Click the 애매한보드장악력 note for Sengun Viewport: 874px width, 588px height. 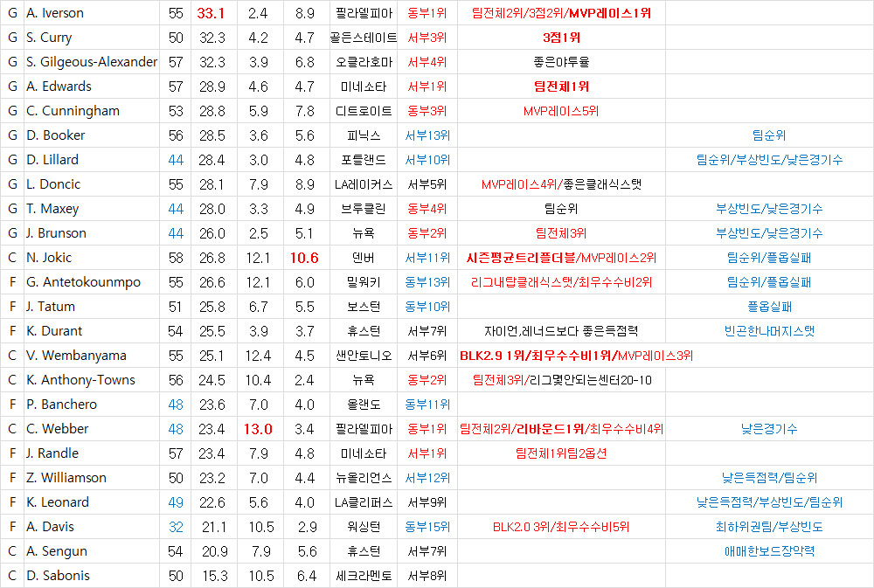pos(769,552)
